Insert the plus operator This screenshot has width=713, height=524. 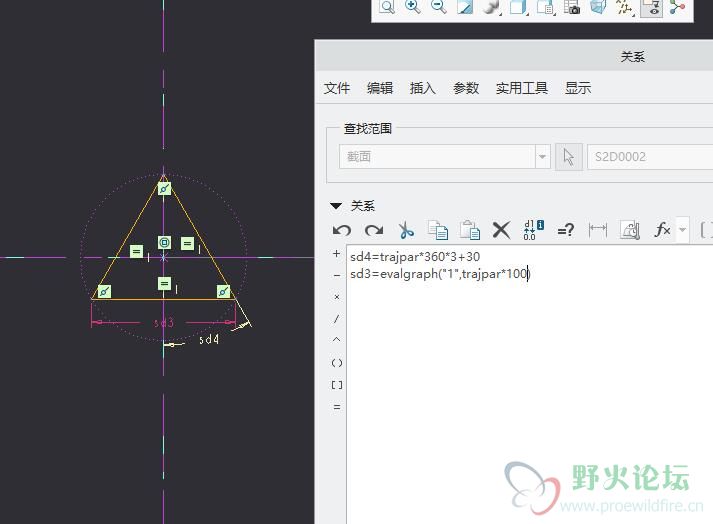[336, 253]
